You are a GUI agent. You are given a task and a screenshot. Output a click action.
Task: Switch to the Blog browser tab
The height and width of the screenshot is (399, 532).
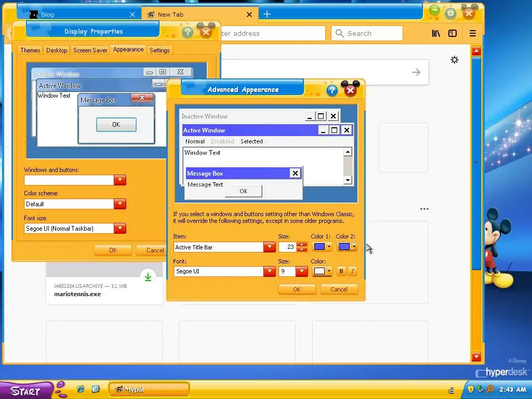(79, 14)
